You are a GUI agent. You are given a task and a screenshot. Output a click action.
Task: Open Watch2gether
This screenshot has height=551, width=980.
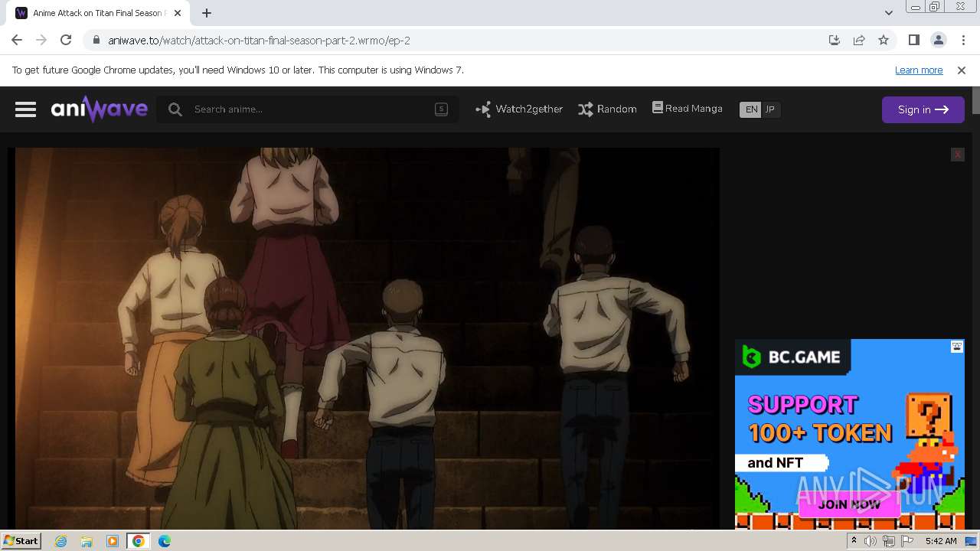coord(519,109)
